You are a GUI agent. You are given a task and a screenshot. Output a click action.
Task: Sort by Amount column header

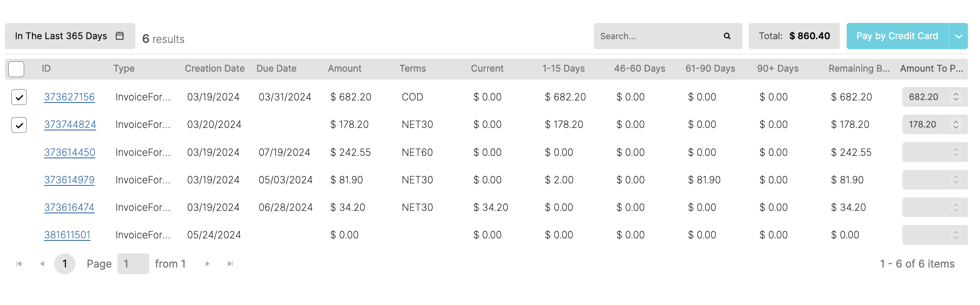click(345, 69)
